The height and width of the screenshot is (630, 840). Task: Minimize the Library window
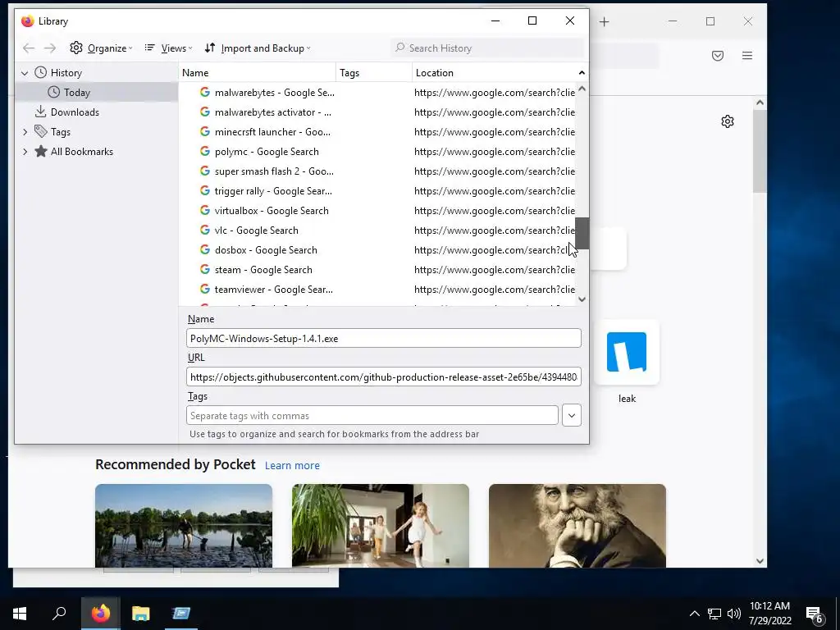click(x=495, y=21)
